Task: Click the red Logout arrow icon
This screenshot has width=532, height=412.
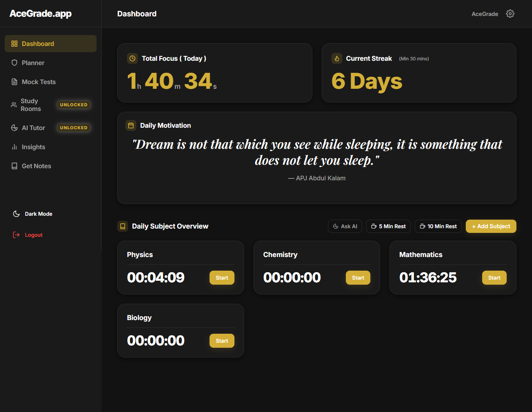Action: click(x=16, y=235)
